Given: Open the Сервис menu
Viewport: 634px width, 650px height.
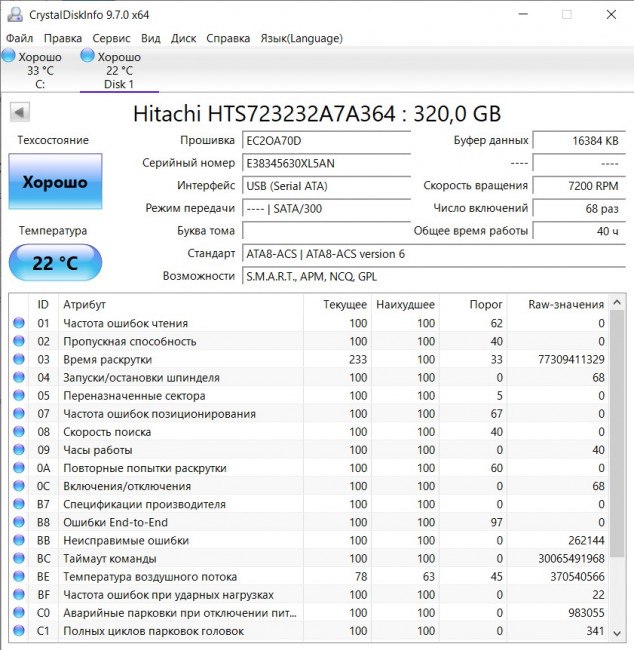Looking at the screenshot, I should pyautogui.click(x=111, y=39).
